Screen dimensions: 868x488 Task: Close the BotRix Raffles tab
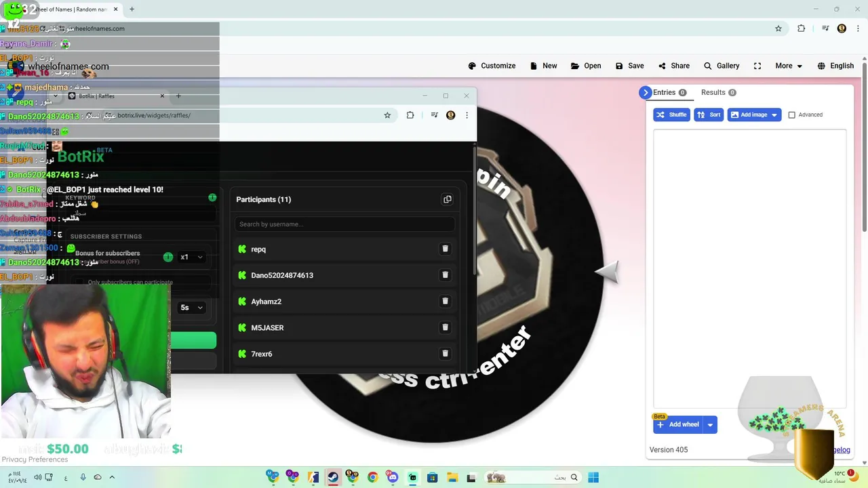tap(162, 96)
